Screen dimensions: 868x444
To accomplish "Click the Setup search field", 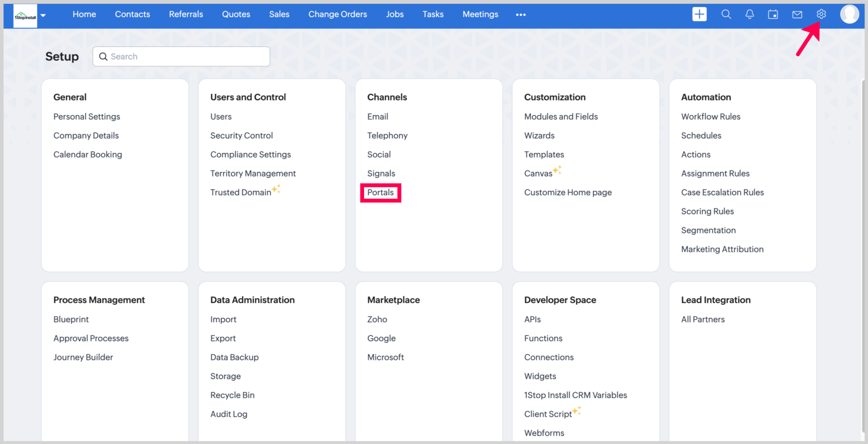I will 182,57.
